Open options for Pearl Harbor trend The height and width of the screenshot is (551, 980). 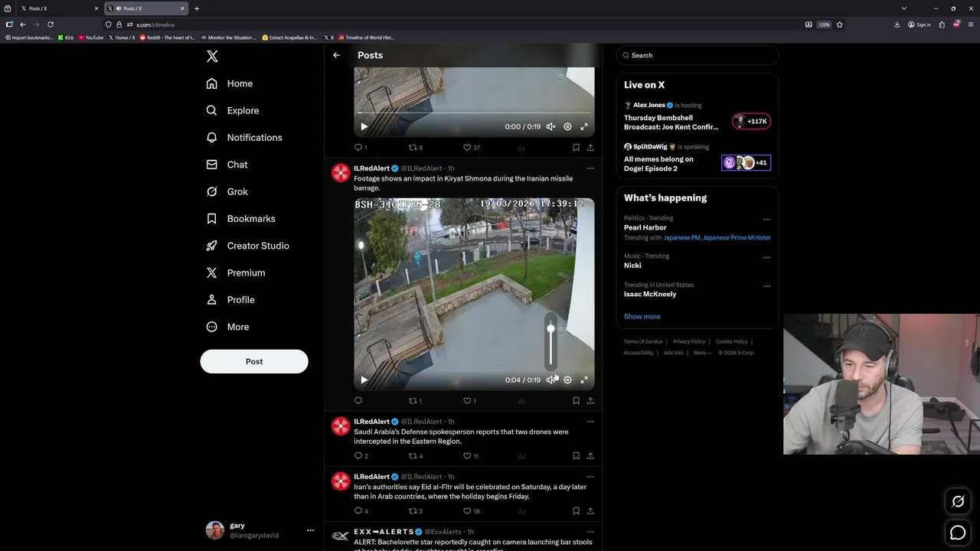pos(766,220)
